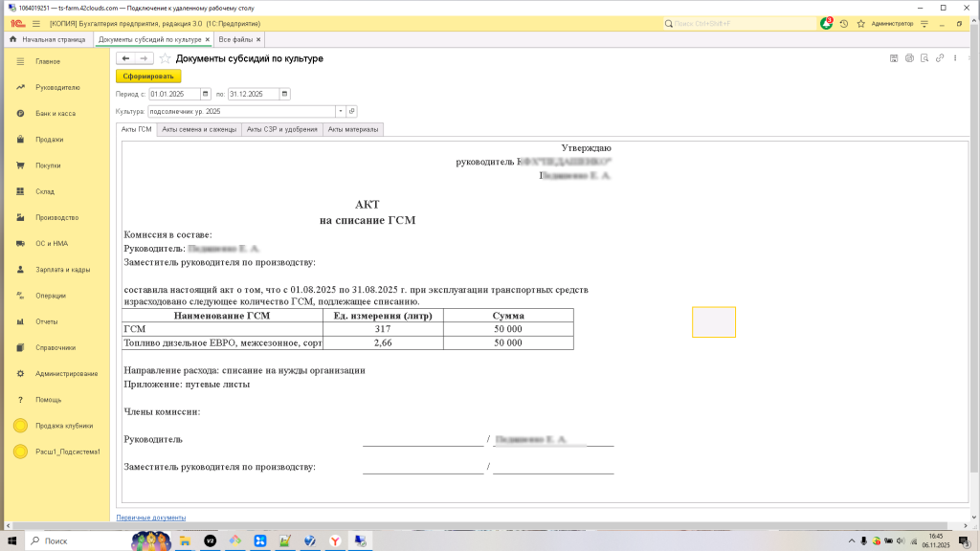
Task: Open the notifications bell icon
Action: [x=826, y=24]
